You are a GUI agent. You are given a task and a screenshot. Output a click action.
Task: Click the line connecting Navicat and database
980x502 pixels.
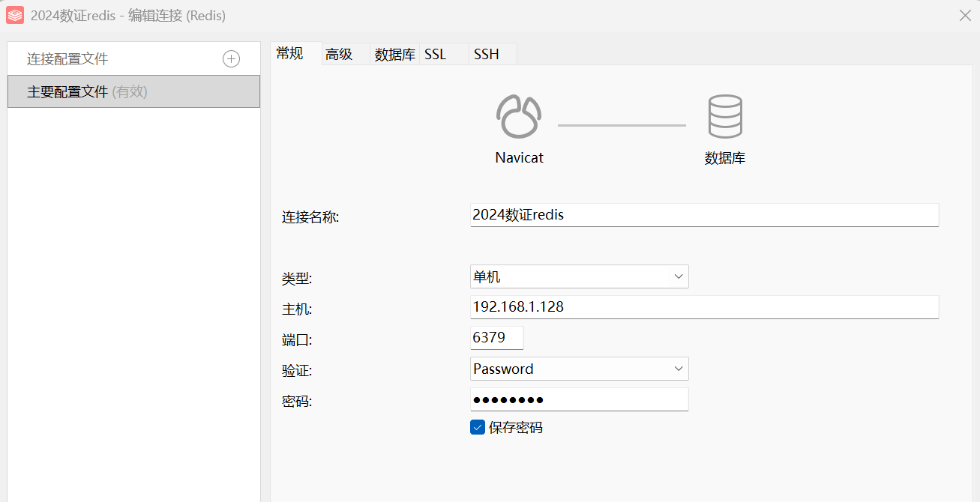tap(622, 125)
